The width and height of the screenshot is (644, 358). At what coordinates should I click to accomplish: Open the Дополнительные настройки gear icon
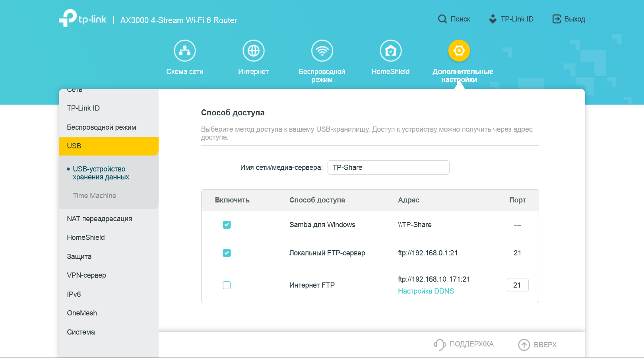click(459, 51)
